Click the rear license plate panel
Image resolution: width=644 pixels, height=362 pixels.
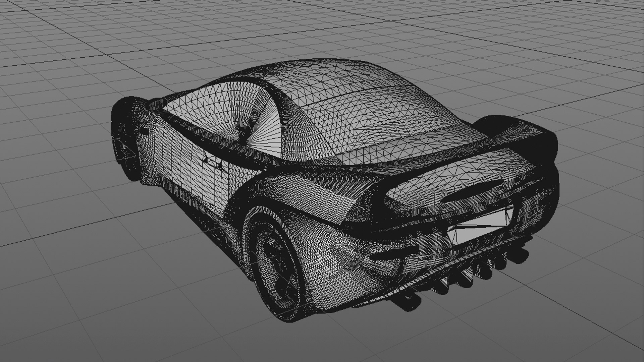click(480, 226)
